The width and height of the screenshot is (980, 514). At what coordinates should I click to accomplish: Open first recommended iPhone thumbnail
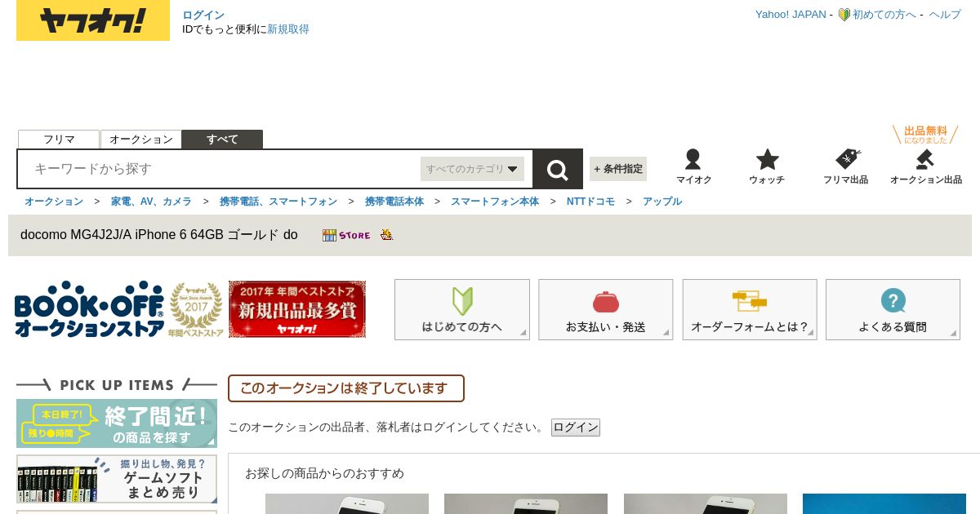[347, 503]
